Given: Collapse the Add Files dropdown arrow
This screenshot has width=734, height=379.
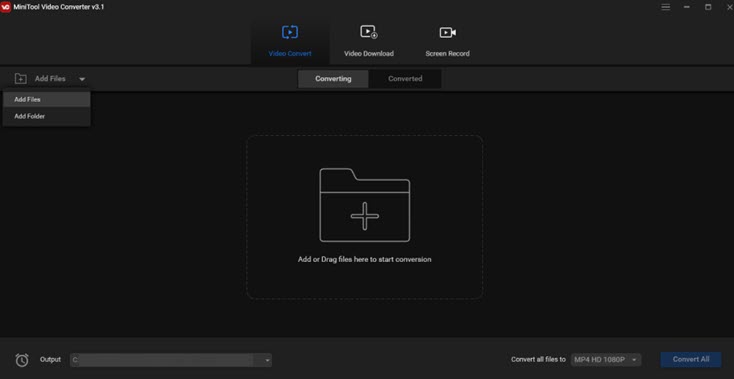Looking at the screenshot, I should [x=82, y=79].
